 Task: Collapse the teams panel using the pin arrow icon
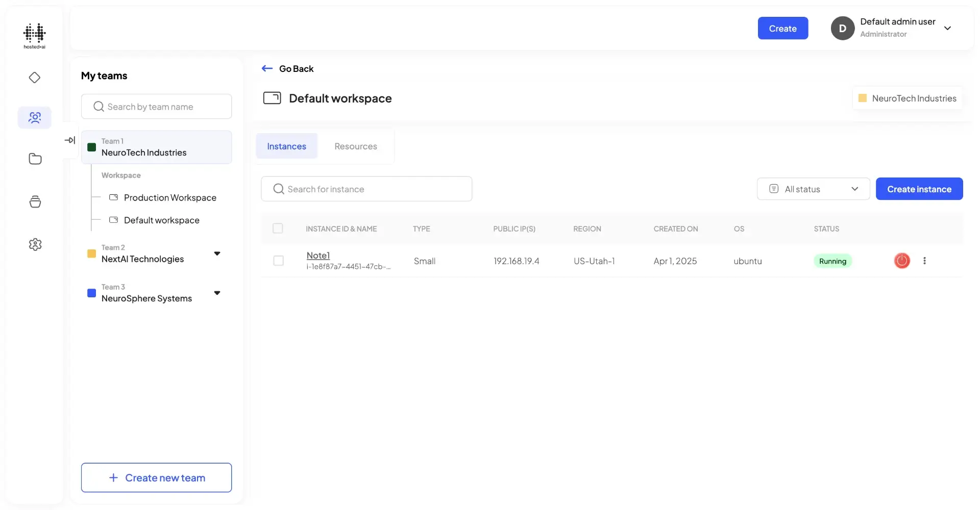(x=70, y=140)
